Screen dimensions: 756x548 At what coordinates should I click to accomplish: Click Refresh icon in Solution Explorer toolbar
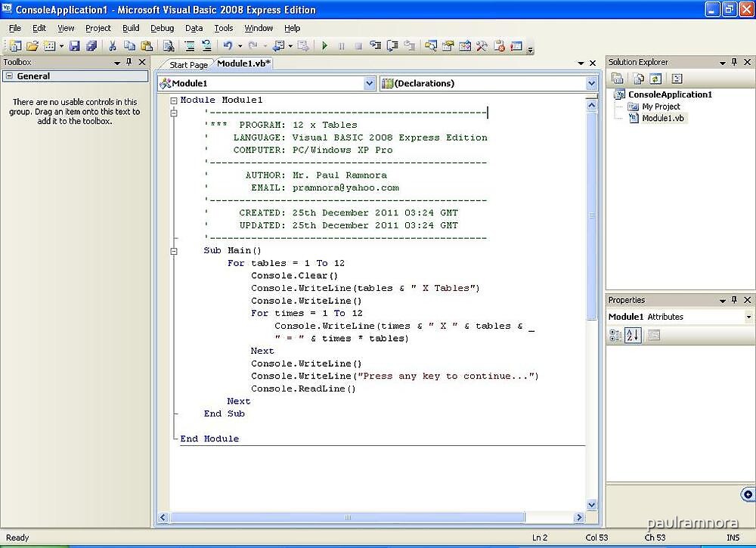[x=655, y=79]
